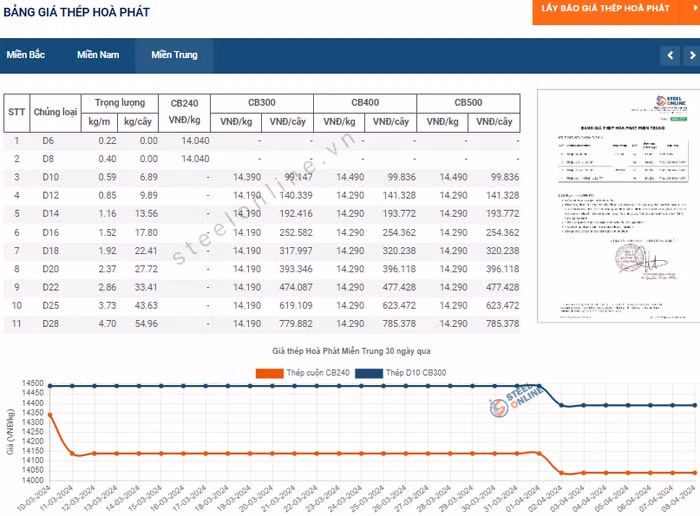This screenshot has height=516, width=700.
Task: Click weight 54.96 in D28 row
Action: click(146, 324)
